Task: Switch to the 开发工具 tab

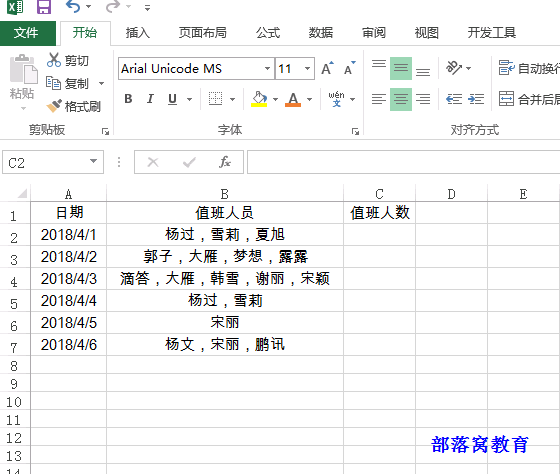Action: pyautogui.click(x=491, y=33)
